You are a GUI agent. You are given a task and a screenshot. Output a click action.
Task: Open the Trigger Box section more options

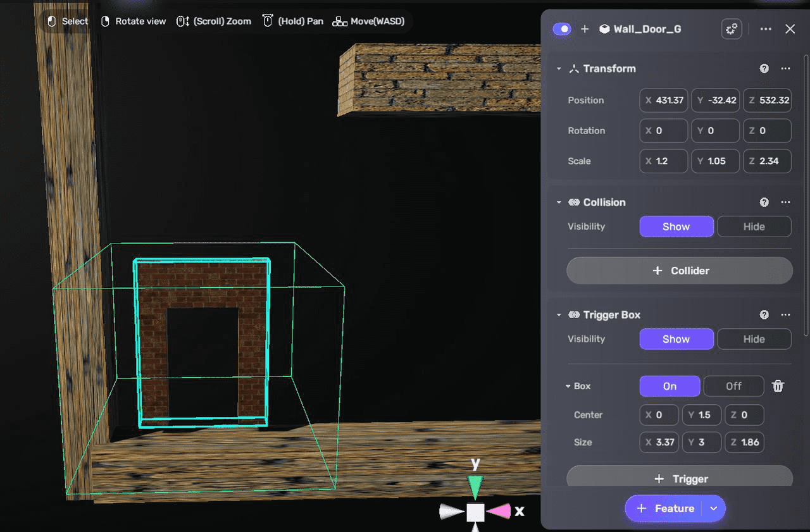(x=785, y=315)
